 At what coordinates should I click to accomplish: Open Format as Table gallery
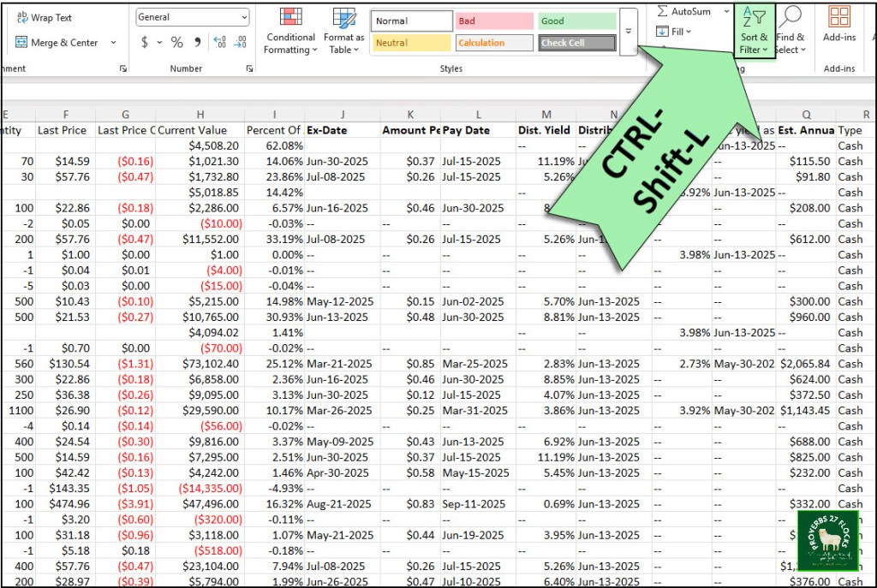(x=343, y=31)
